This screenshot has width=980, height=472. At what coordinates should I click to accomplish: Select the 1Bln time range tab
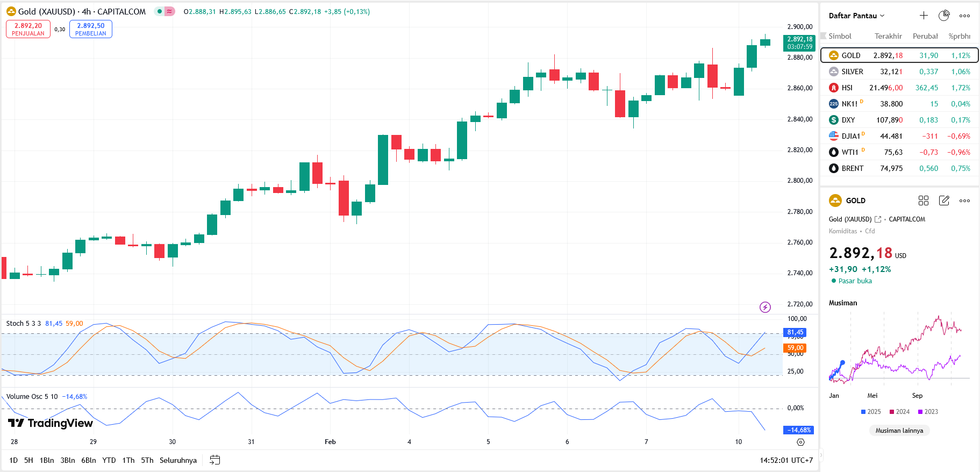click(47, 460)
